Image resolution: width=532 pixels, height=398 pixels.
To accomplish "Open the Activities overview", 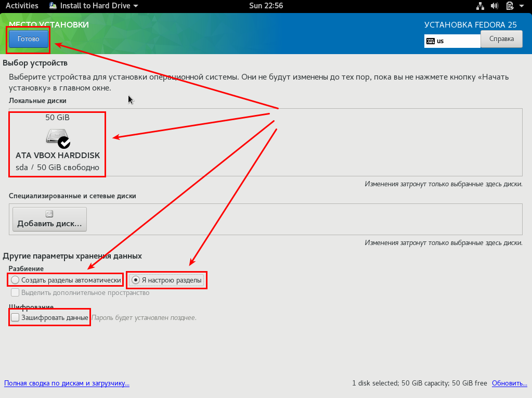I will (22, 6).
